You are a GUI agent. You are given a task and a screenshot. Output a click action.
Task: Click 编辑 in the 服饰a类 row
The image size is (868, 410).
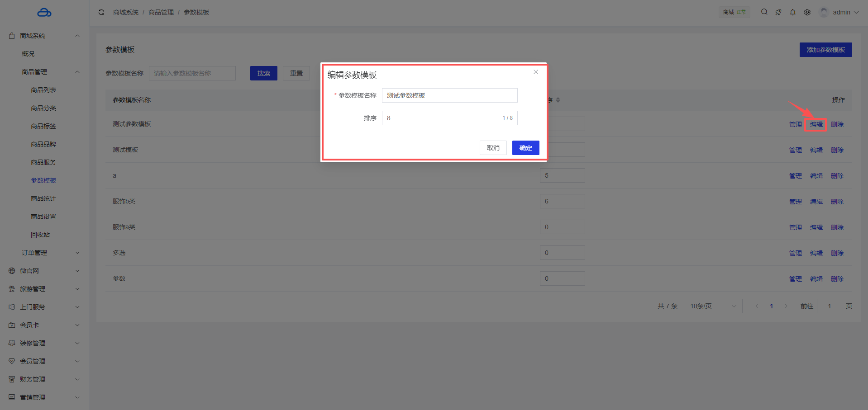point(816,227)
